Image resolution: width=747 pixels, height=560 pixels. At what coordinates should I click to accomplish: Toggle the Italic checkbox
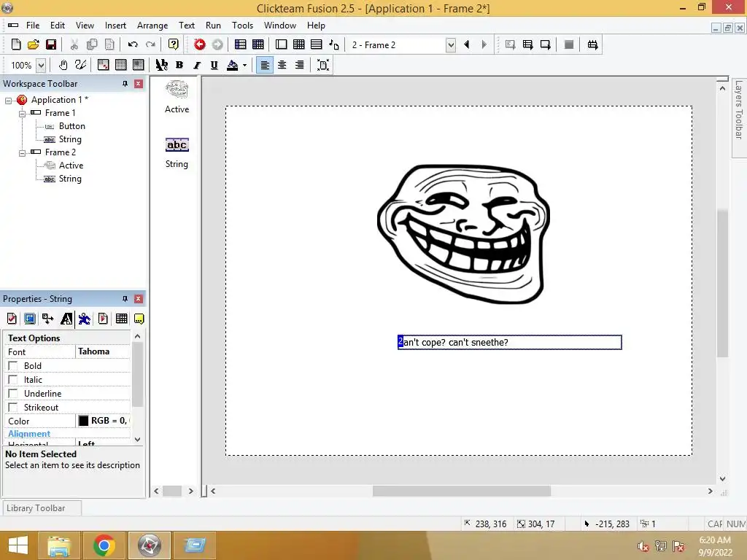coord(13,379)
